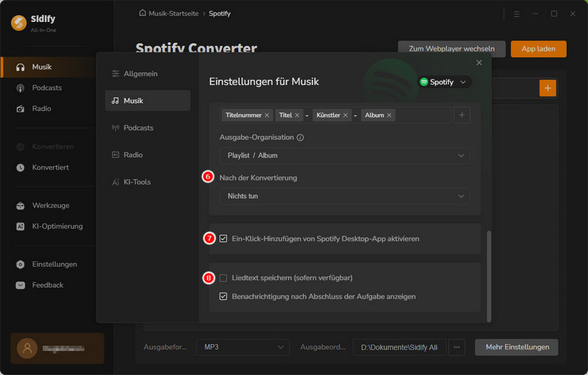Click the Mehr Einstellungen button

pos(517,347)
